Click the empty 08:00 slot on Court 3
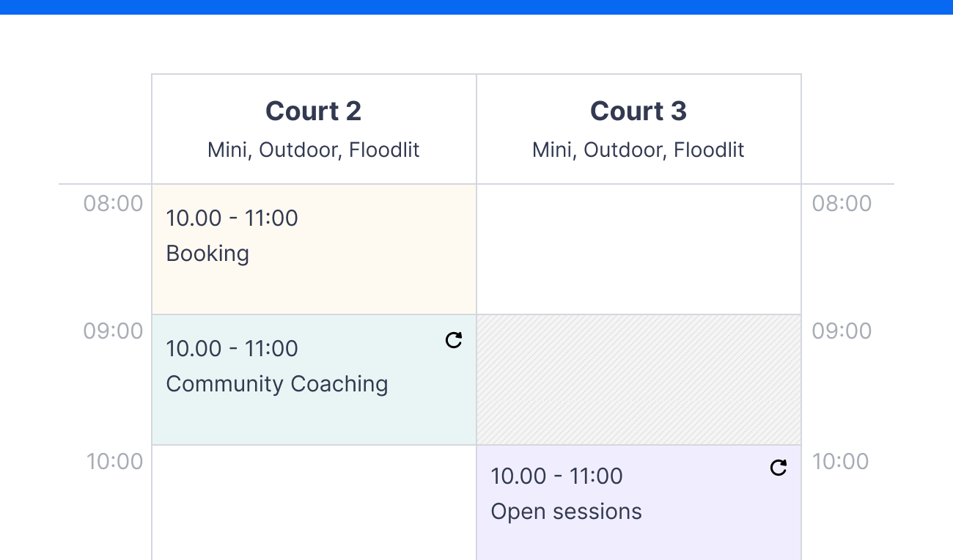953x560 pixels. pyautogui.click(x=638, y=248)
